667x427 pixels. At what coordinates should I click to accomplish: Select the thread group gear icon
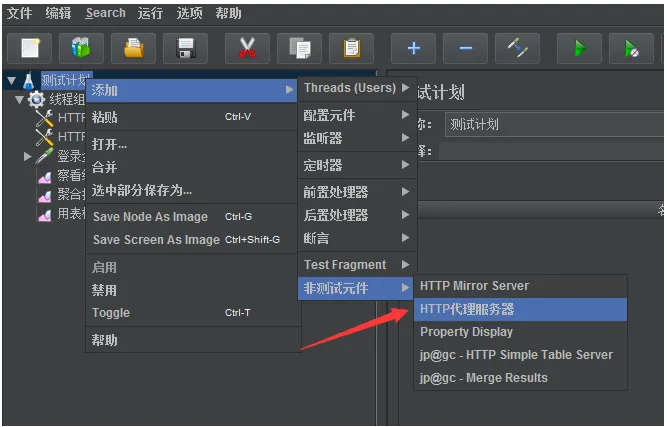click(36, 99)
